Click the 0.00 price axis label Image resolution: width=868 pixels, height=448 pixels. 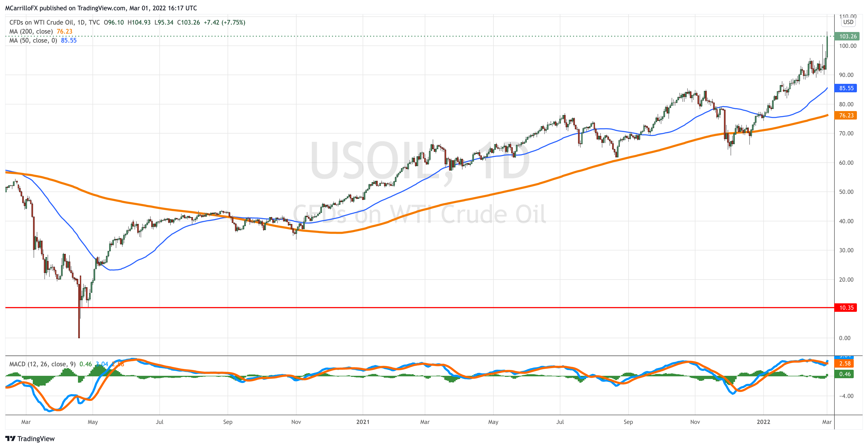[845, 338]
